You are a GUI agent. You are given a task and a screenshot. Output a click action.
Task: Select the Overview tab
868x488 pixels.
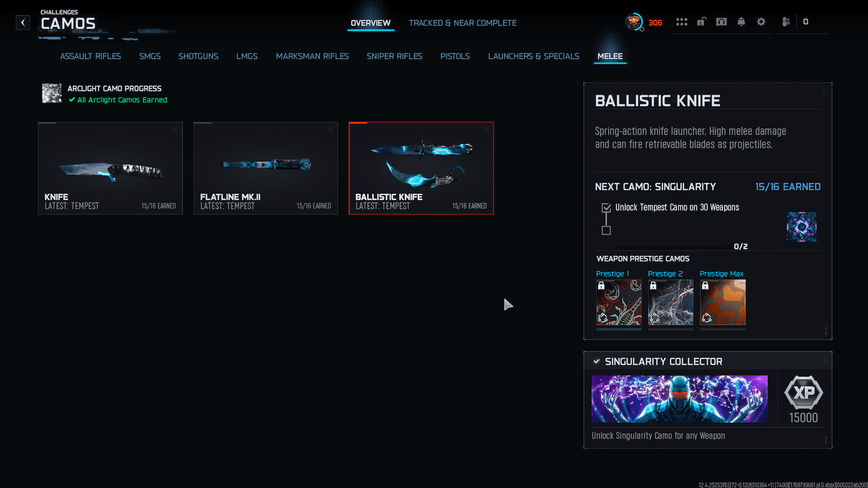(370, 23)
